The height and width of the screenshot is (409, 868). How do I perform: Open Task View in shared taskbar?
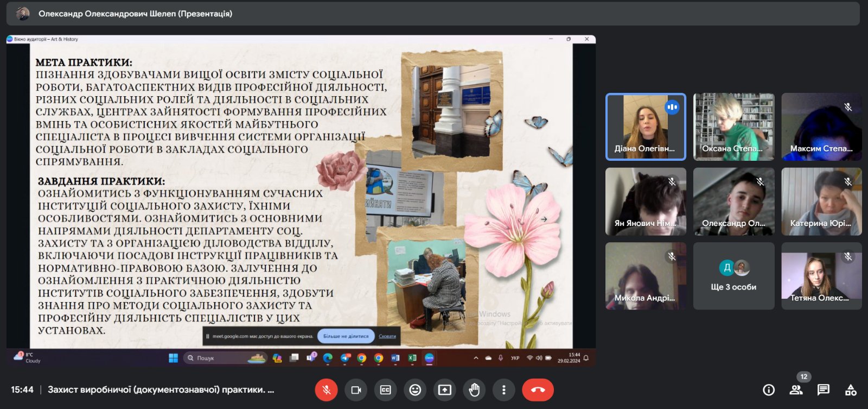point(294,358)
